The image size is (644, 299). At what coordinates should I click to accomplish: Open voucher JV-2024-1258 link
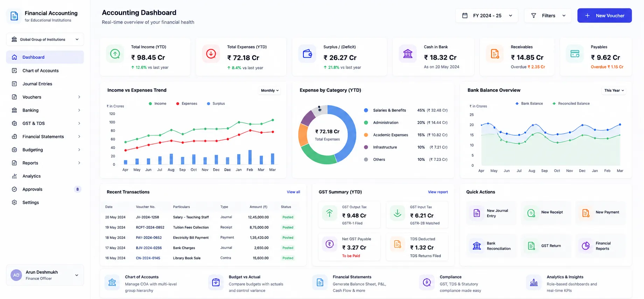(147, 217)
